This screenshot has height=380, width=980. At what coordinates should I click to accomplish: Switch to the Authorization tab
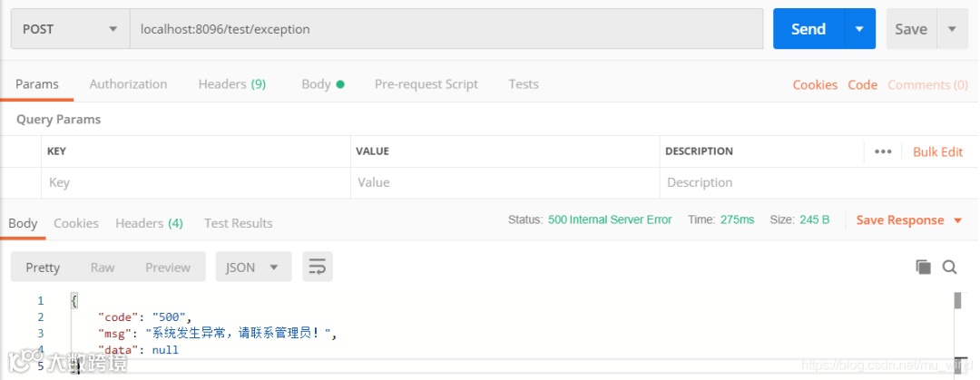click(128, 84)
